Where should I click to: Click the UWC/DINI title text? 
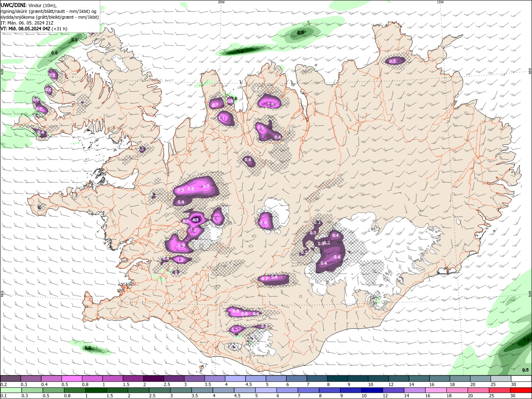pyautogui.click(x=13, y=5)
